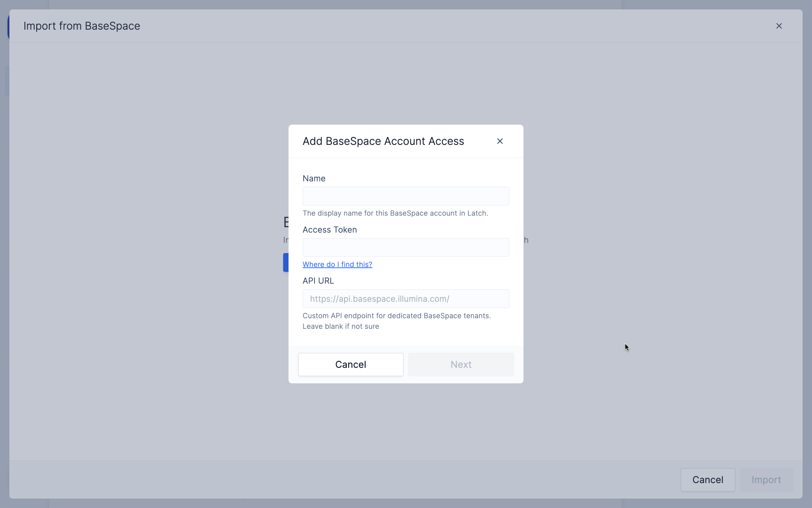Click the 'Name' field label
The width and height of the screenshot is (812, 508).
(x=314, y=178)
